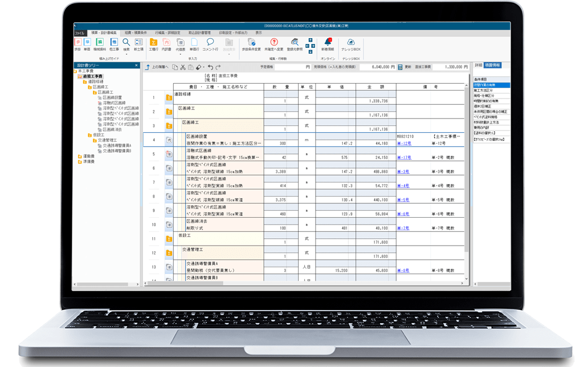Screen dimensions: 588x367
Task: Open the ファイル menu tab
Action: point(80,33)
